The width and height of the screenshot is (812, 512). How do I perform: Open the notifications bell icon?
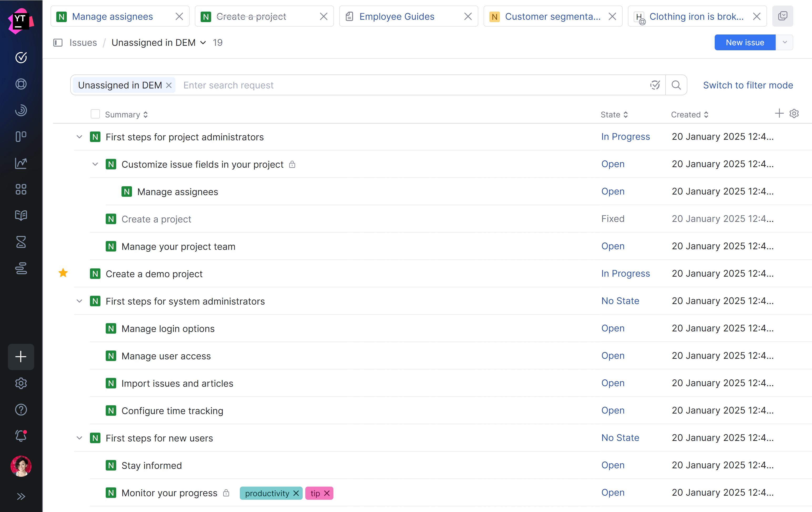21,436
